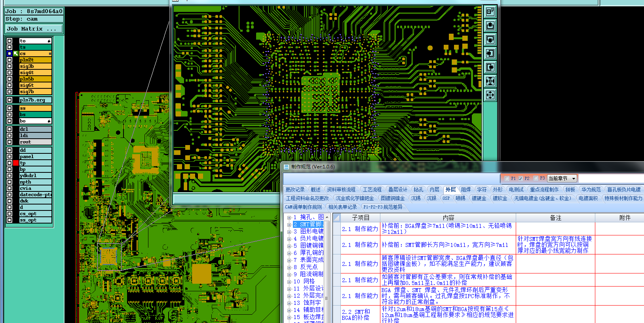Screen dimensions: 644x323
Task: Expand tree item 12 外层完成
Action: (x=289, y=296)
